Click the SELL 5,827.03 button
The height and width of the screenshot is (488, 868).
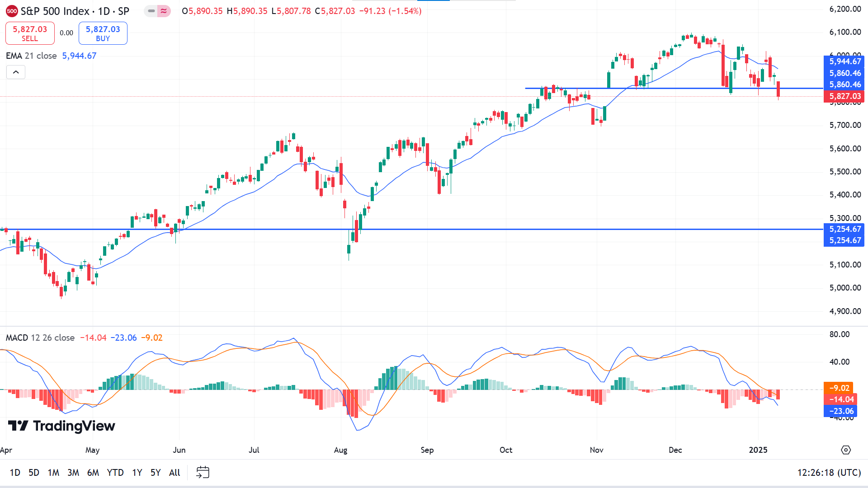pos(30,33)
